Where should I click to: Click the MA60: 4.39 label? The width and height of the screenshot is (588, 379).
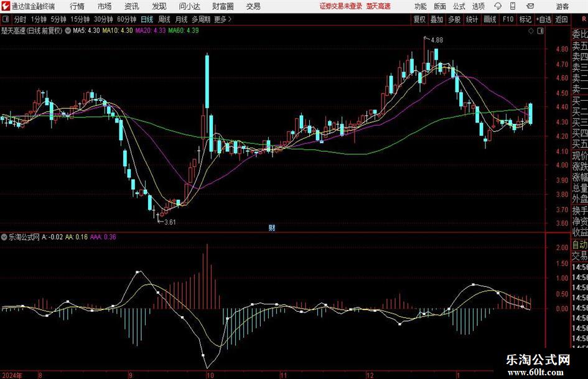point(184,30)
